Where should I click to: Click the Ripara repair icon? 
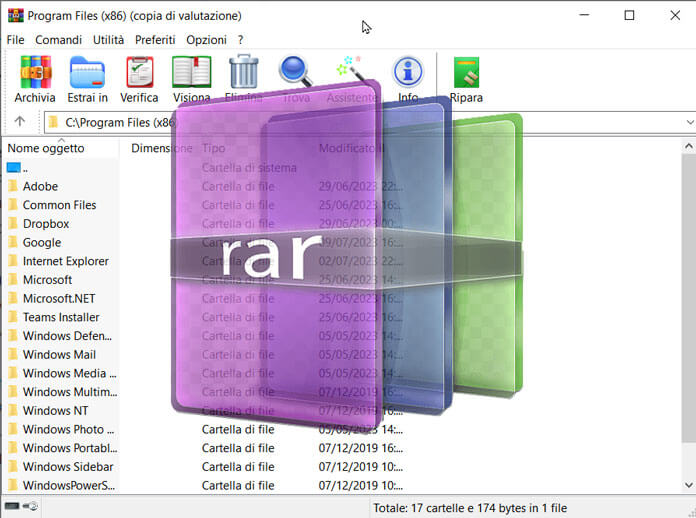(466, 72)
